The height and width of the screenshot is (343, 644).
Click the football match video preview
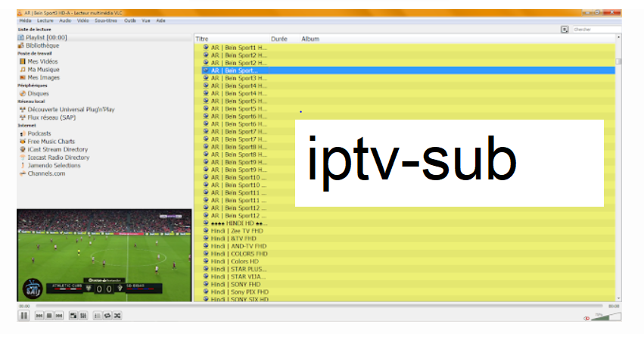click(x=104, y=255)
